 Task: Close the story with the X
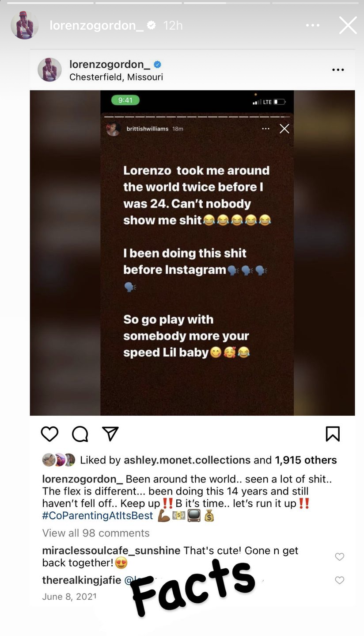point(348,25)
